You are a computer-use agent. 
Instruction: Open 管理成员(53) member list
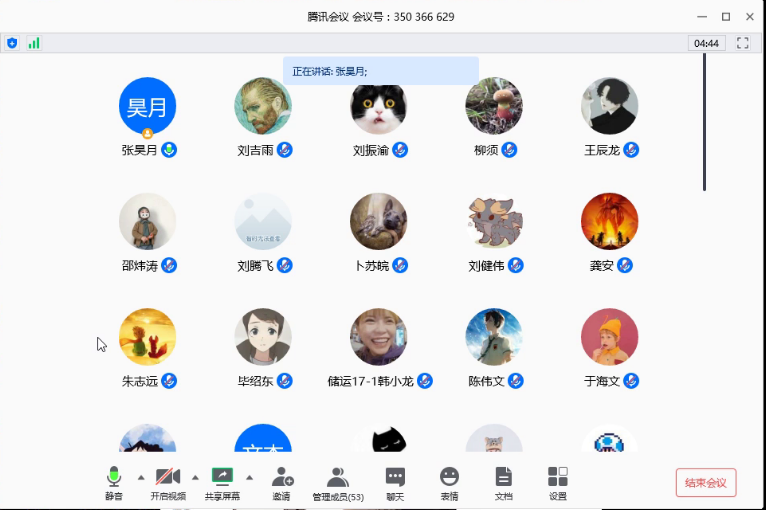338,477
